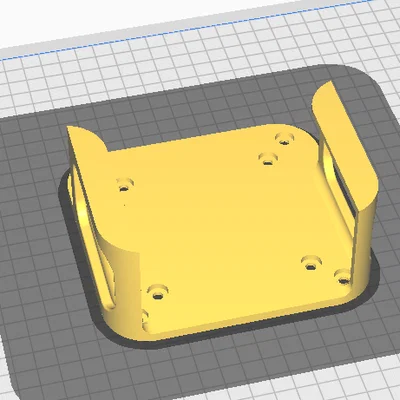
Task: Click the shorter curved clip with pointed corner
Action: (x=100, y=213)
